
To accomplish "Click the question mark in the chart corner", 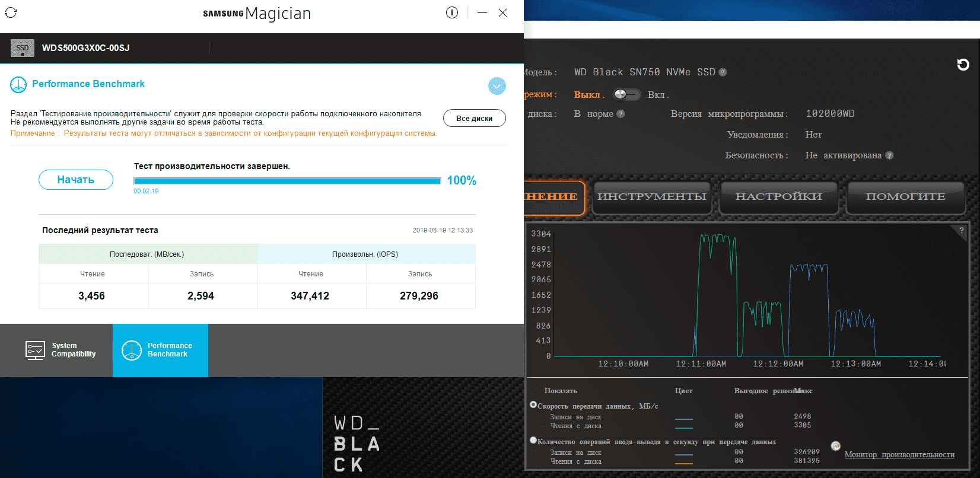I will [x=962, y=230].
